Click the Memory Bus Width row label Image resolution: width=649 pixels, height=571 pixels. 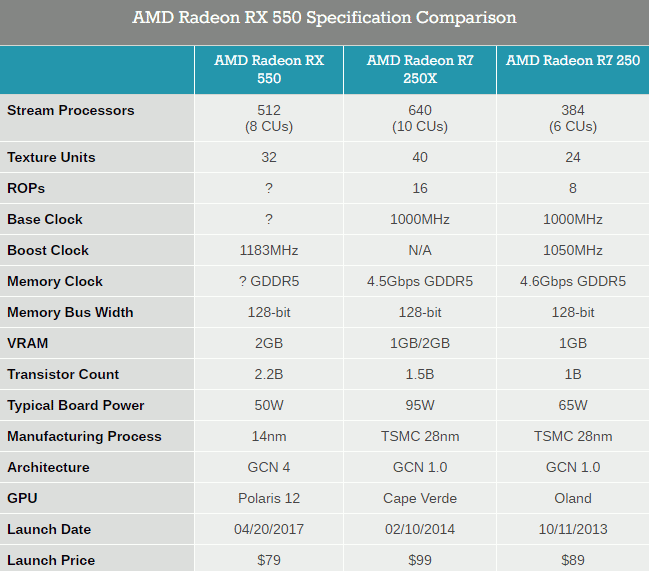coord(70,312)
